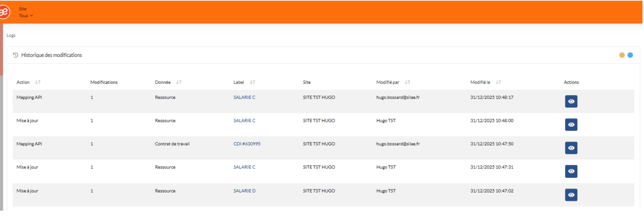Sort by Modifié par column
This screenshot has width=644, height=217.
pos(408,82)
